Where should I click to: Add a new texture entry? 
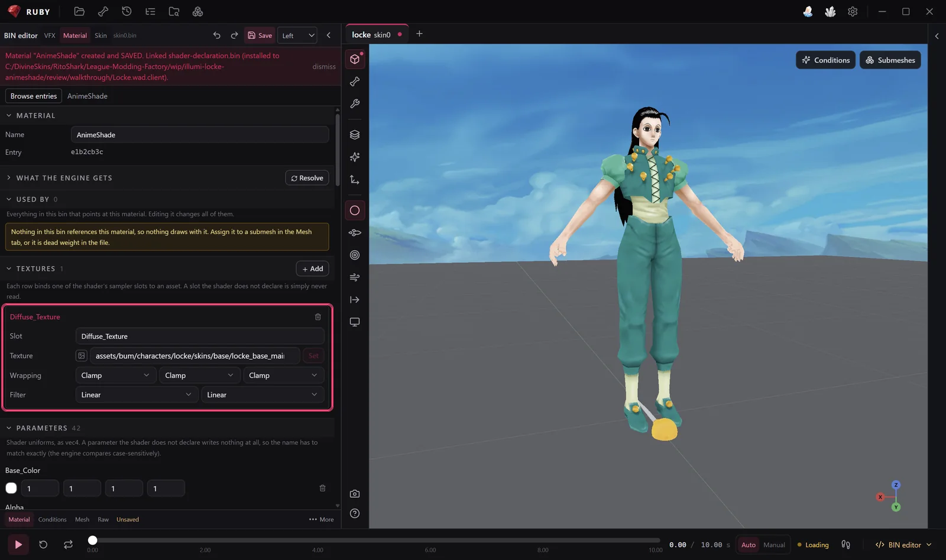pyautogui.click(x=313, y=268)
